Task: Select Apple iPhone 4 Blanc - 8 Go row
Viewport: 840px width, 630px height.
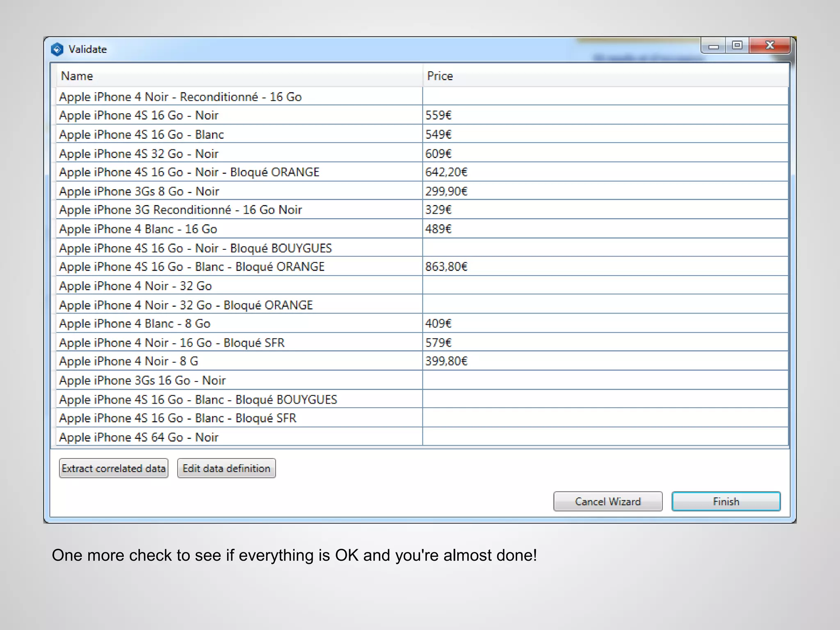Action: (x=135, y=324)
